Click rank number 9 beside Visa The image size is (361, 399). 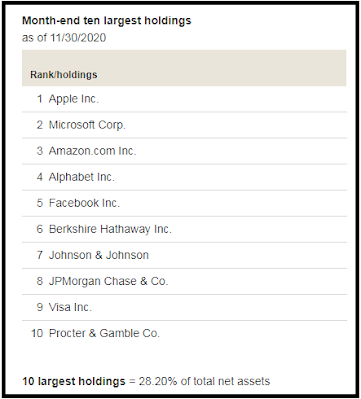(x=40, y=307)
